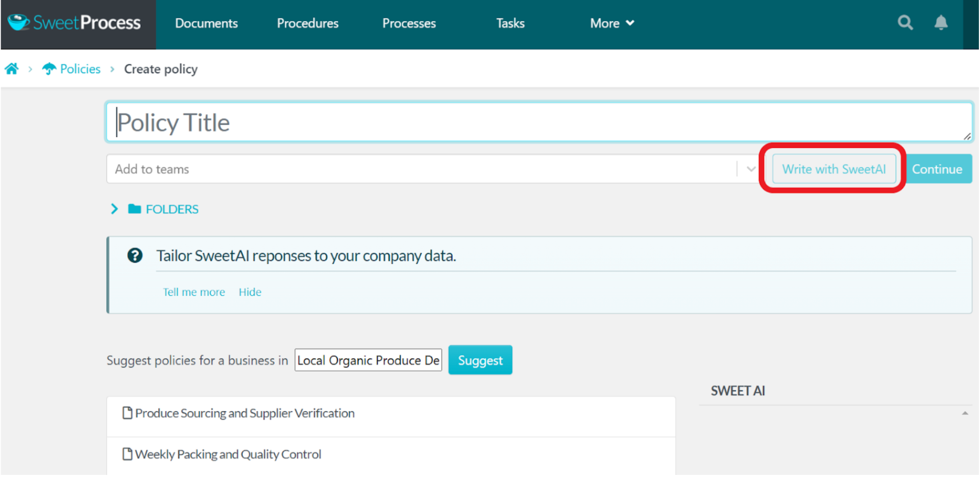The height and width of the screenshot is (478, 980).
Task: Click the Hide link
Action: (x=250, y=292)
